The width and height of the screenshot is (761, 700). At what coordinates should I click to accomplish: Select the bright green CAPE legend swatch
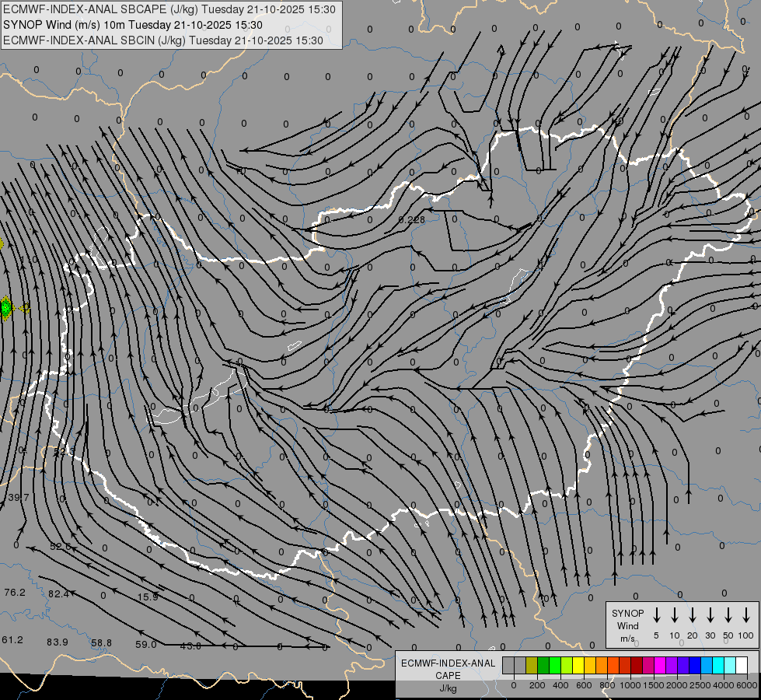pyautogui.click(x=555, y=665)
